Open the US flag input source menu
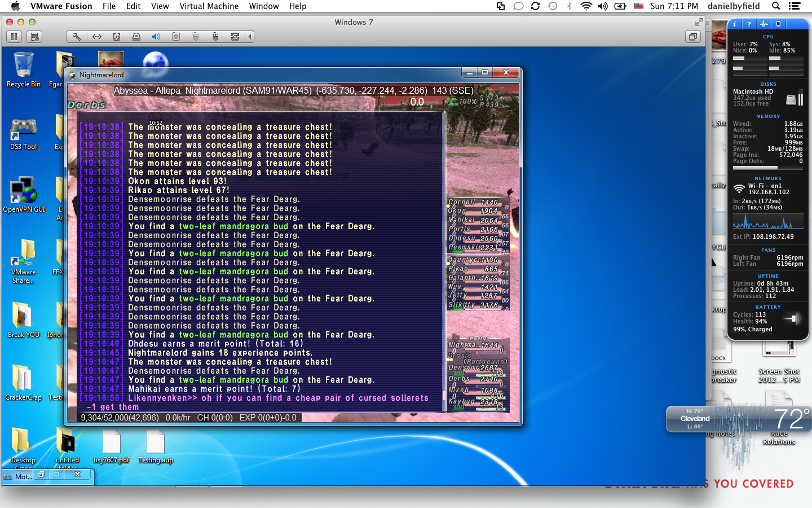 (x=639, y=6)
